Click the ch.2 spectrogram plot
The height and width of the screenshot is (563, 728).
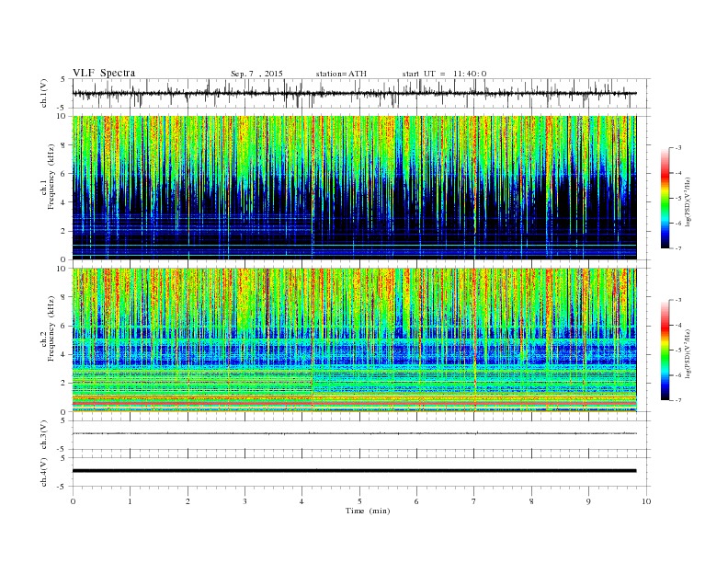(354, 340)
